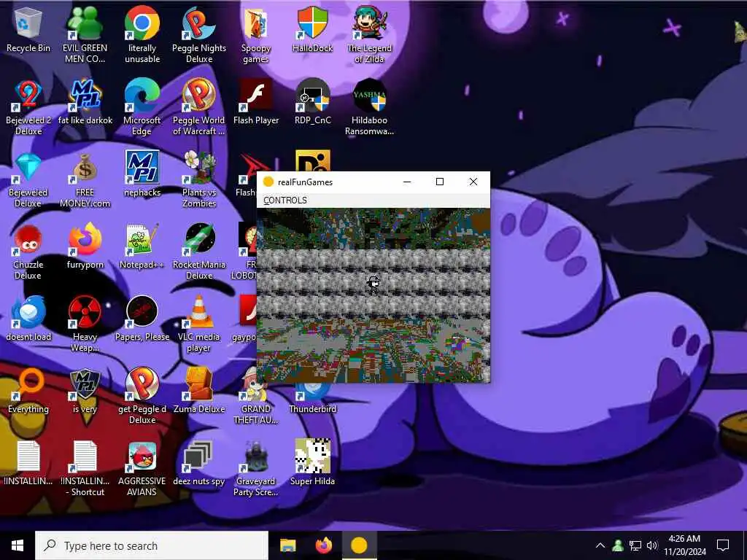Open the !INSTALLIN... - Shortcut file

[85, 469]
